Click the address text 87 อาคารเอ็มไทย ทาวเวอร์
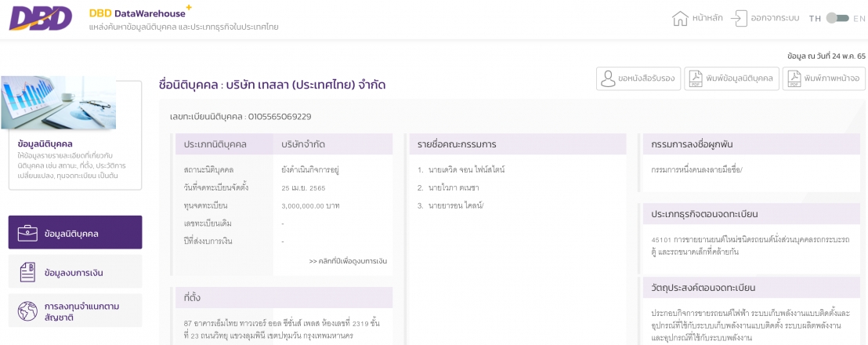 coord(281,329)
